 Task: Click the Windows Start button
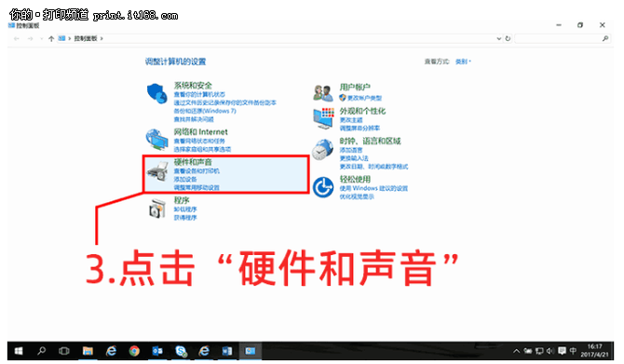tap(19, 351)
